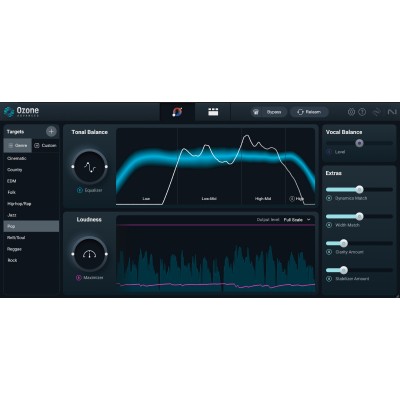The height and width of the screenshot is (400, 400).
Task: Click the Vocal Balance slider handle
Action: [x=359, y=143]
